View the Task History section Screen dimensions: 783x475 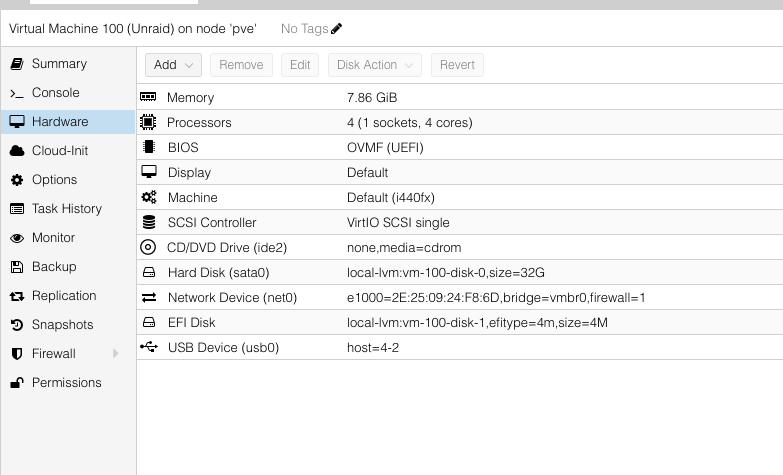(68, 209)
